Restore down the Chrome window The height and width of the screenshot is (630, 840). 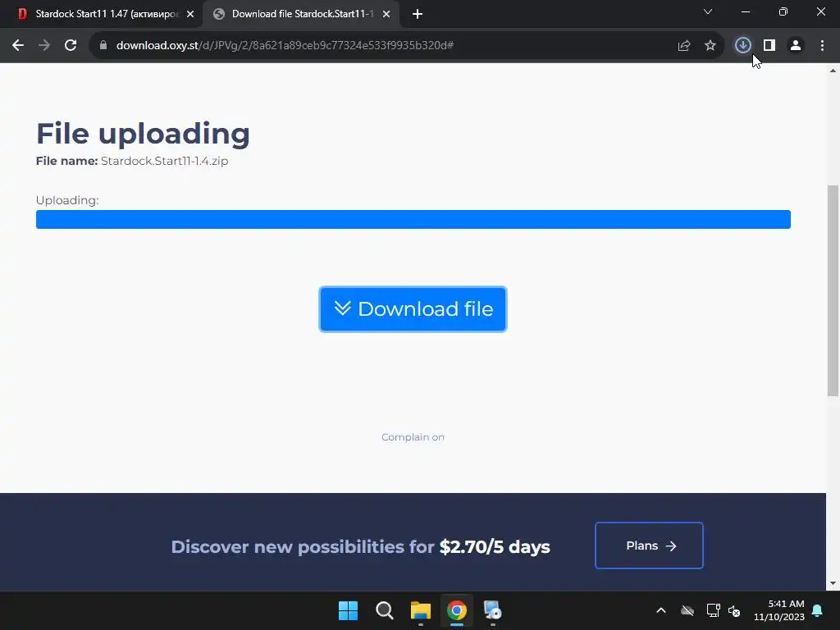tap(783, 11)
